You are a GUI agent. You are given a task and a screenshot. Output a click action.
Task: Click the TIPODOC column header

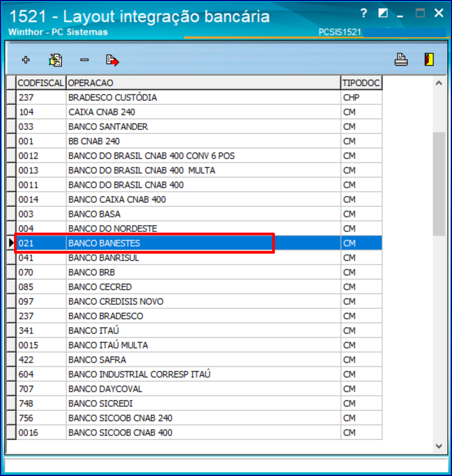coord(361,83)
